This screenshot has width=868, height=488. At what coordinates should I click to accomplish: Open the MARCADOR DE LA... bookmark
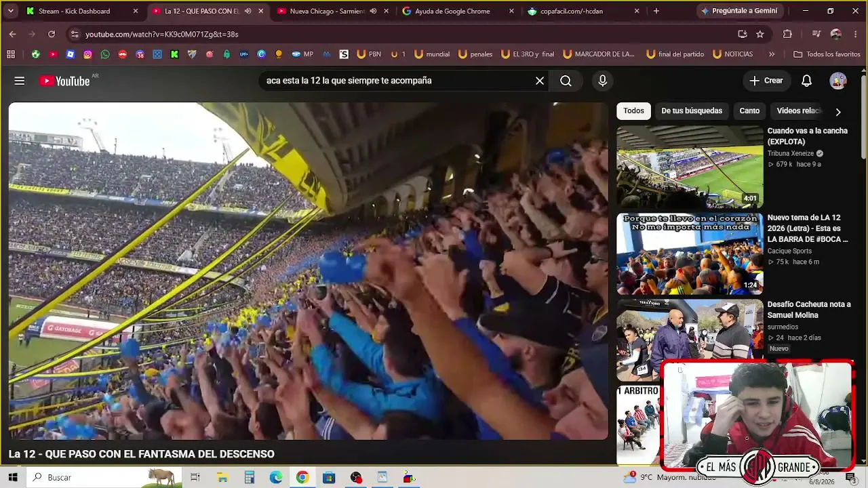pos(598,54)
